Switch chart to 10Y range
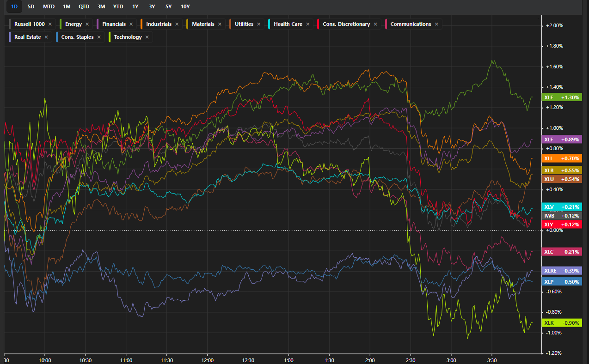589x364 pixels. [185, 6]
